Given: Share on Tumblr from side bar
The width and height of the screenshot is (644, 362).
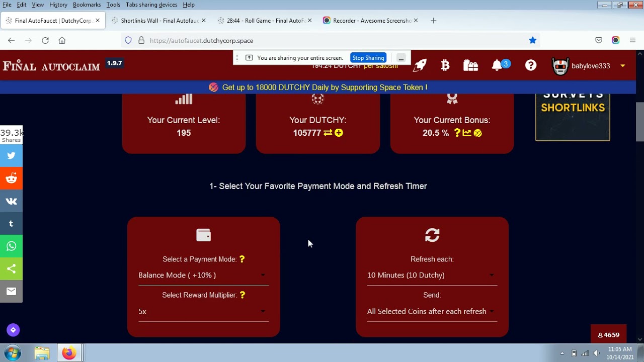Looking at the screenshot, I should click(11, 224).
